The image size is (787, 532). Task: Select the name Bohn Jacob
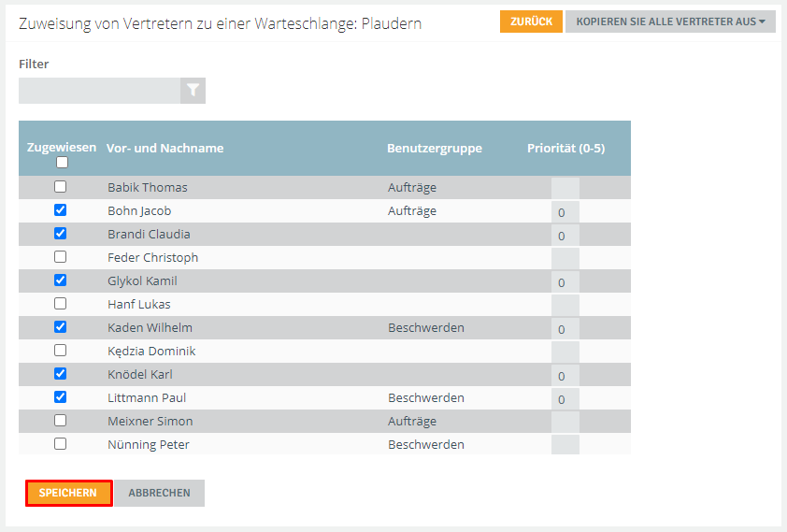pos(139,210)
